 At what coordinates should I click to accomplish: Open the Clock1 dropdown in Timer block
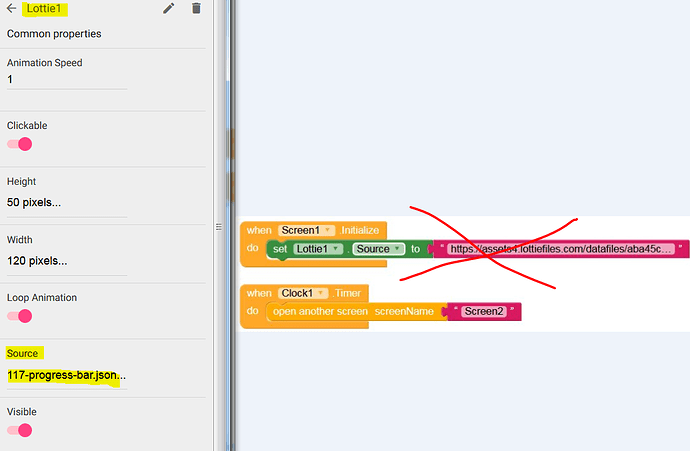click(x=303, y=293)
